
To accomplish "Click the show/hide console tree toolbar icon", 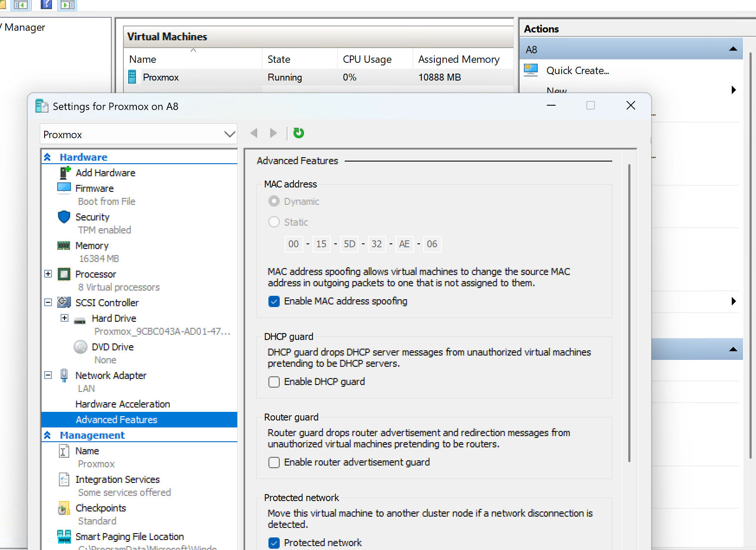I will pos(20,4).
